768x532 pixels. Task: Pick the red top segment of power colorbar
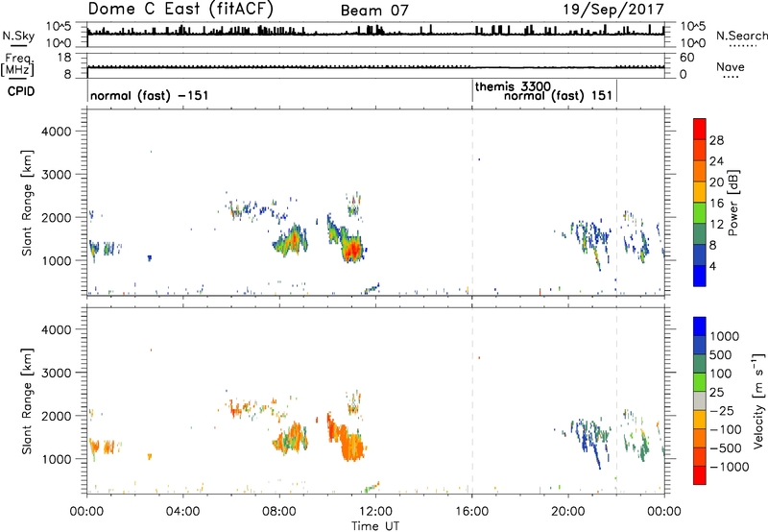pos(700,129)
